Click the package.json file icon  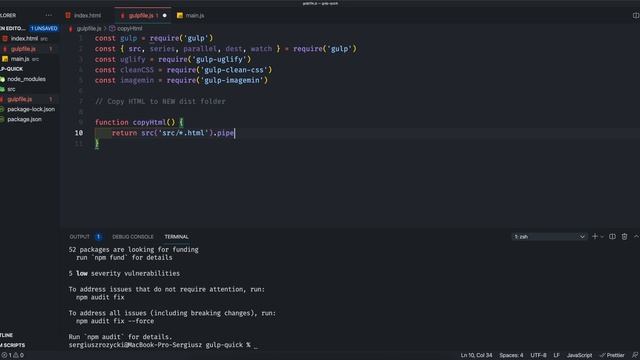tap(2, 120)
